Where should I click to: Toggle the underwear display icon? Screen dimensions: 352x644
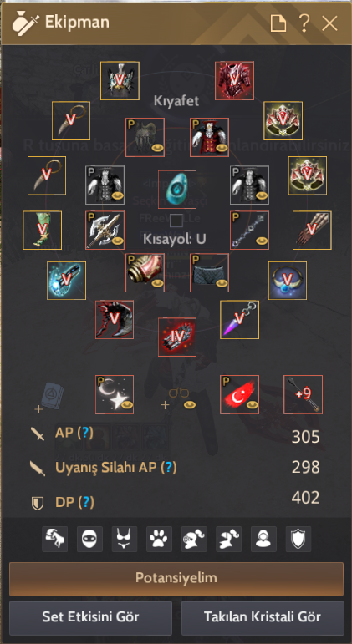click(125, 540)
